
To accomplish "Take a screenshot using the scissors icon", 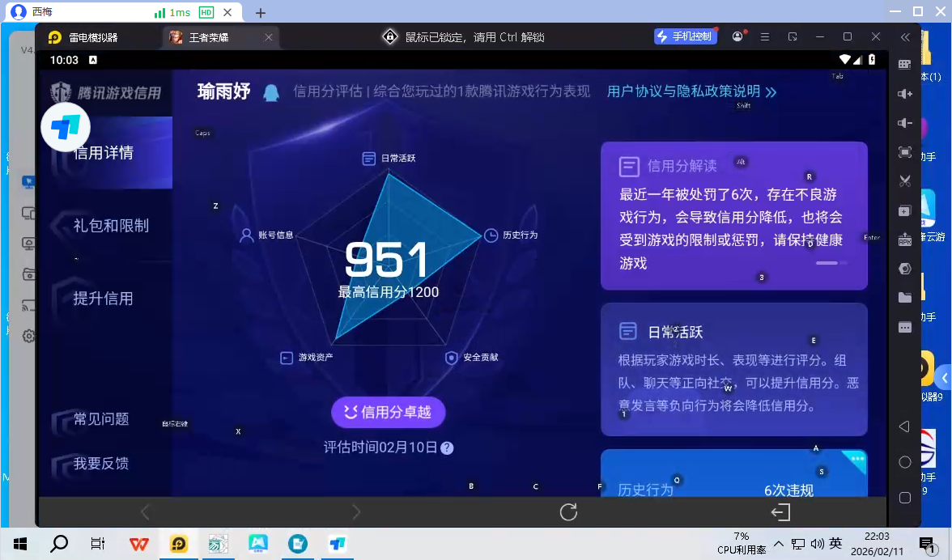I will [x=904, y=181].
